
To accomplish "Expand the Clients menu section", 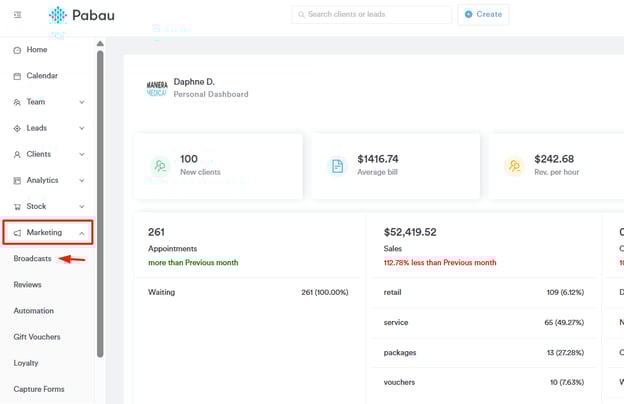I will [48, 154].
